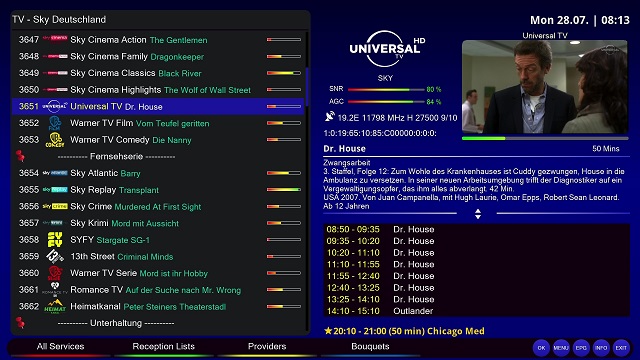Select Heimatkanal Peter Steiners Theaterstadl
The image size is (640, 360).
tap(158, 306)
